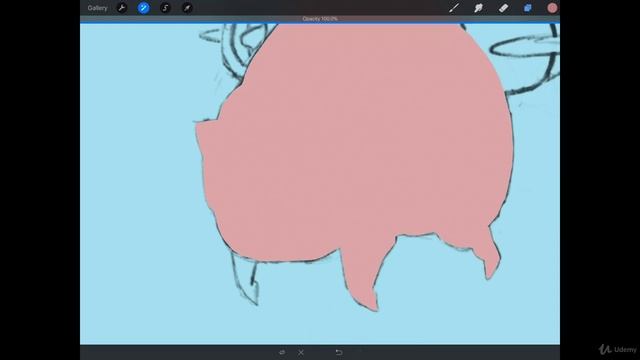Activate the Transform arrow tool

(x=187, y=8)
